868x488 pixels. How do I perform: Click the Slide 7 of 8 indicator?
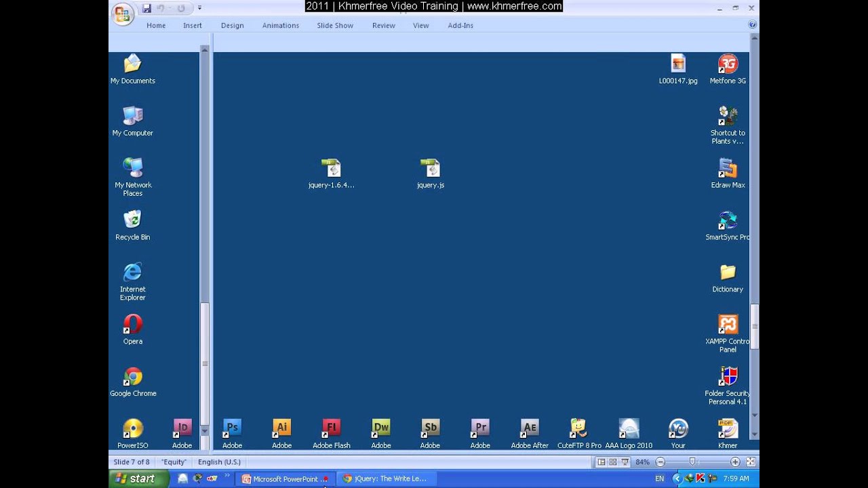pos(132,462)
